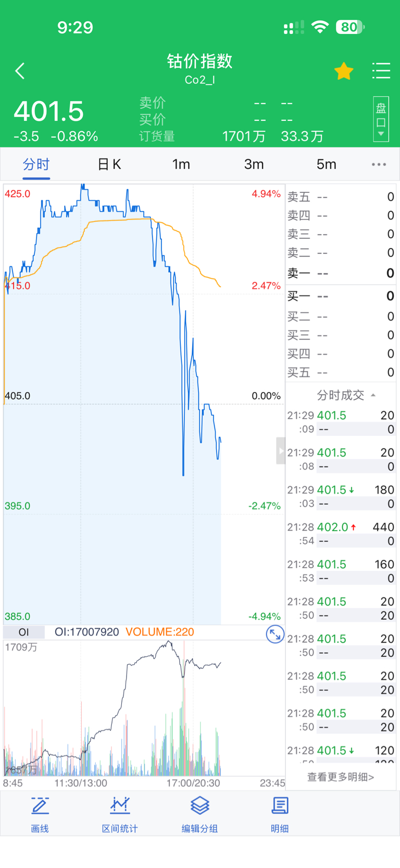Image resolution: width=400 pixels, height=868 pixels.
Task: Open more intervals ellipsis menu
Action: [x=379, y=165]
